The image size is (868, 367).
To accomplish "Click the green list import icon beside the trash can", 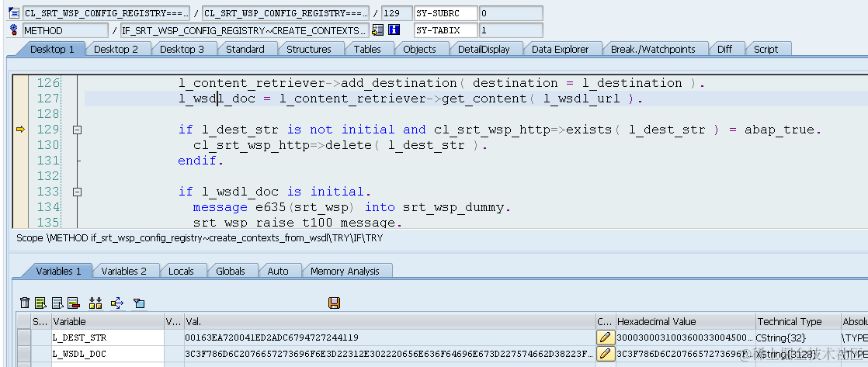I will click(40, 303).
